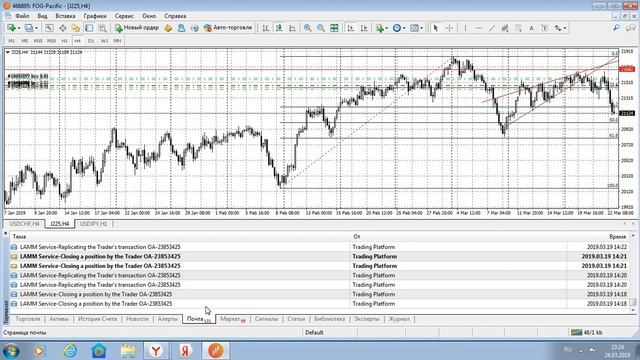Expand the arrows objects dropdown
The width and height of the screenshot is (640, 360).
[x=565, y=28]
